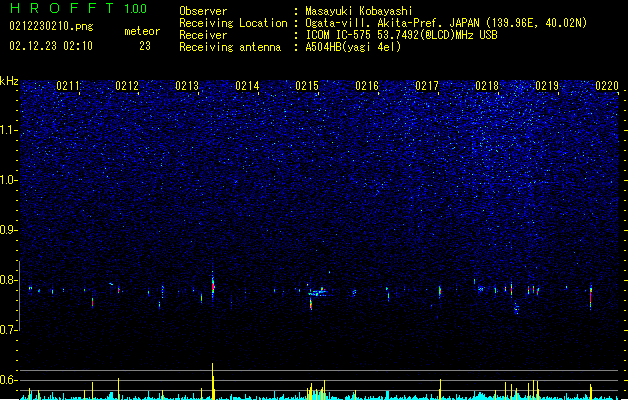Click the 'Receiving antenna' label
Screen dimensions: 629x400
coord(230,47)
